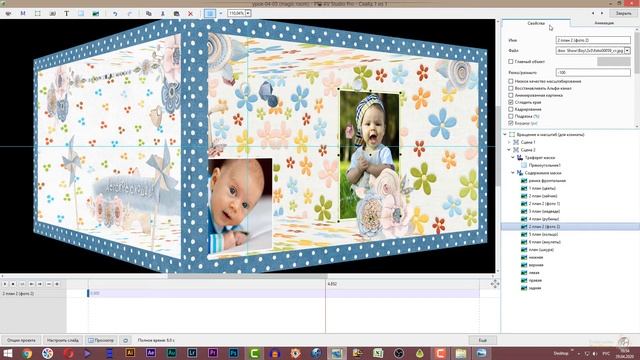Switch to the Анимация tab
The image size is (640, 360).
pos(604,23)
